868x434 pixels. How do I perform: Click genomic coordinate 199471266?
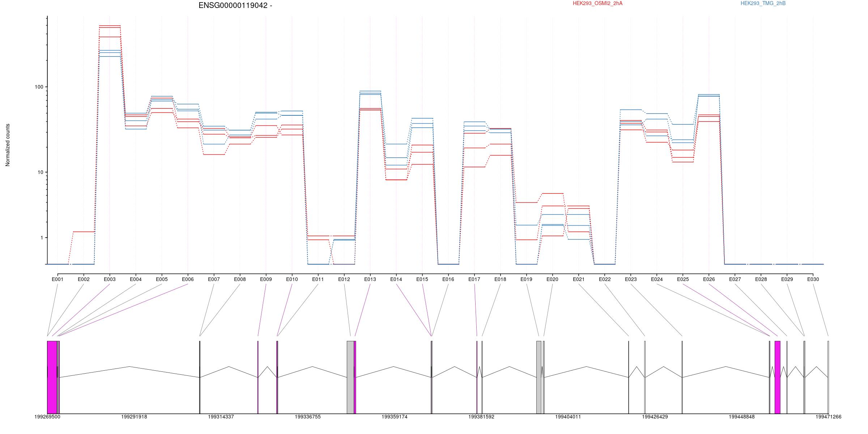[829, 417]
